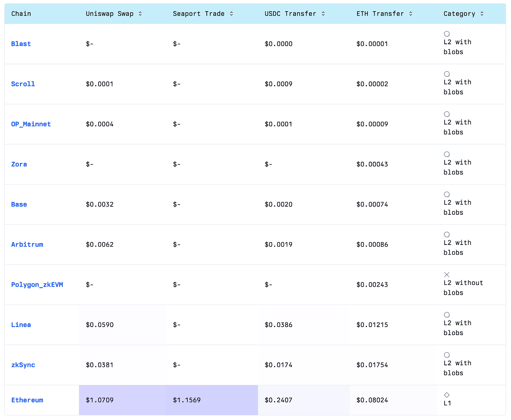Select Arbitrum ETH Transfer value $0.00086
Image resolution: width=511 pixels, height=420 pixels.
pyautogui.click(x=372, y=245)
